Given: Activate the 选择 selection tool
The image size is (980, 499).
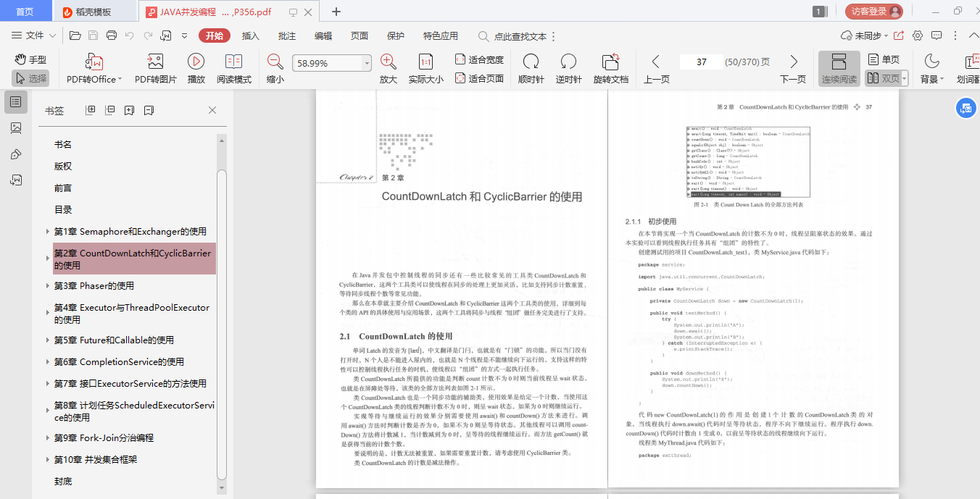Looking at the screenshot, I should 30,78.
